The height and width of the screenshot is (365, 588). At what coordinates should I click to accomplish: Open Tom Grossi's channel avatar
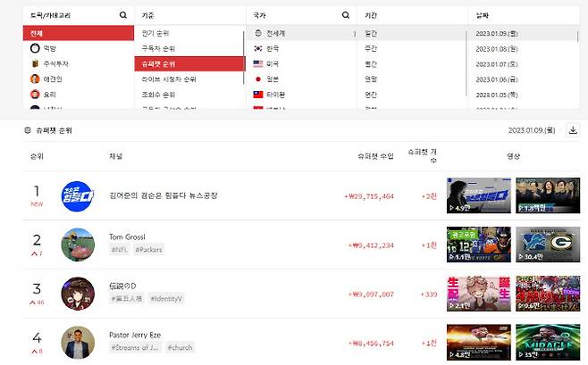[77, 245]
